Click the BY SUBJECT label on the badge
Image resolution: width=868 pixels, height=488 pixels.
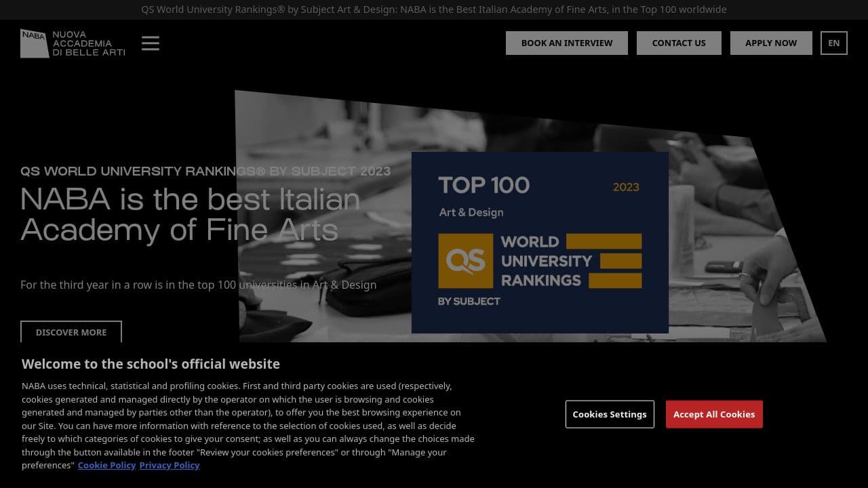point(469,301)
